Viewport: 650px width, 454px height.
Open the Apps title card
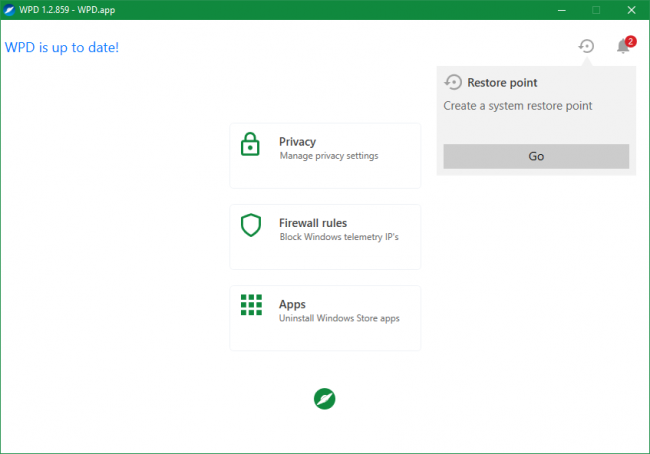pos(325,318)
